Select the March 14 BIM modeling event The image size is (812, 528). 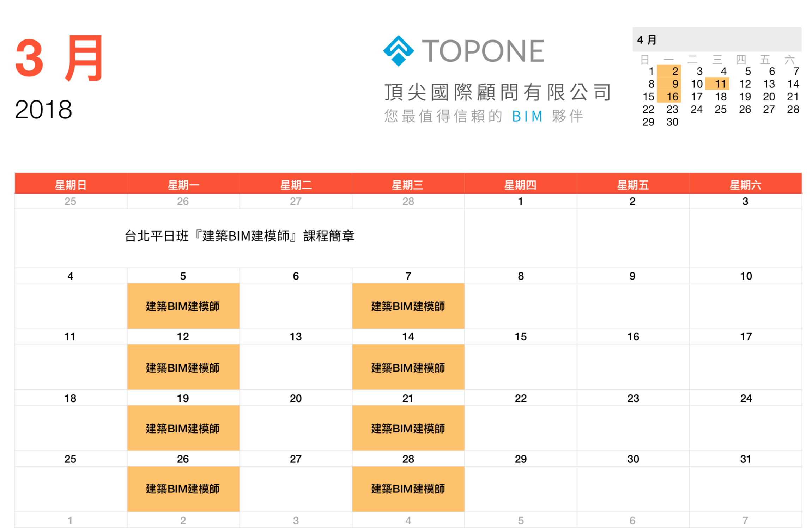[x=408, y=367]
